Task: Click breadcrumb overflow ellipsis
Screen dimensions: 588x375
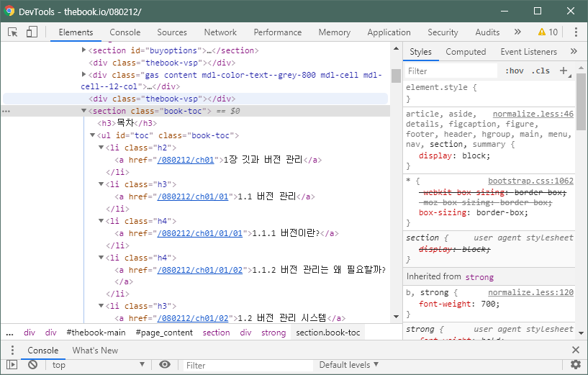Action: [10, 333]
